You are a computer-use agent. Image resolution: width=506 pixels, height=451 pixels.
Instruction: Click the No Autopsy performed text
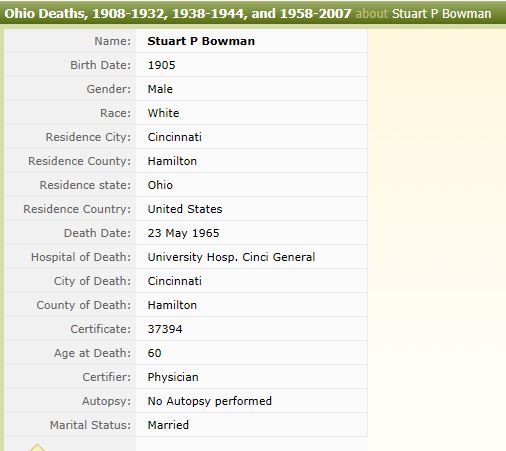(210, 401)
